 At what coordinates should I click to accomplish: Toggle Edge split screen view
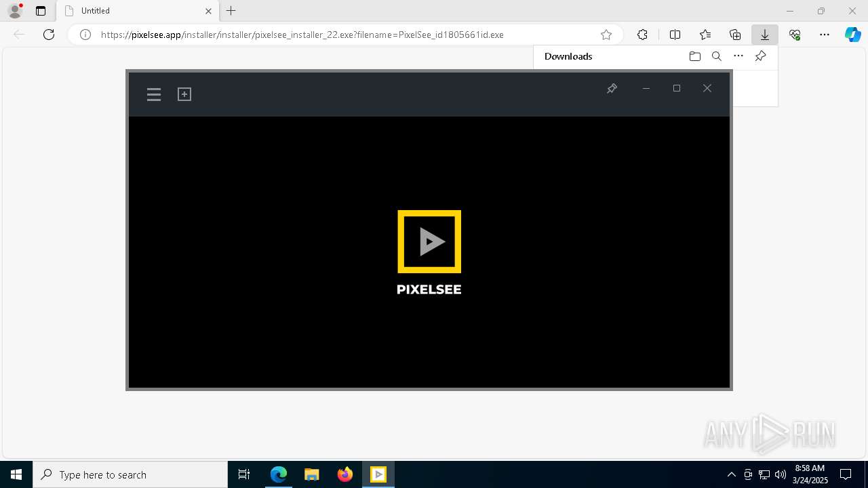click(x=675, y=35)
